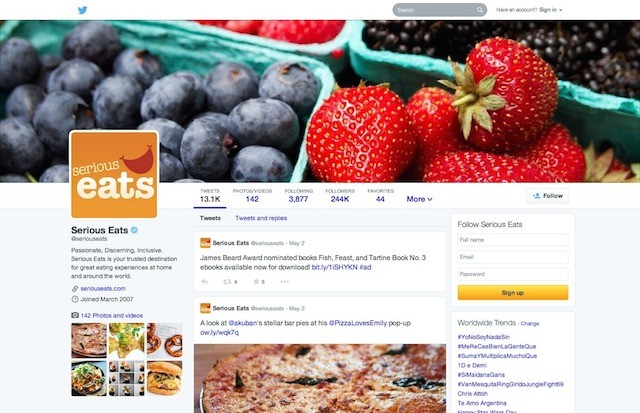Select the Tweets tab
This screenshot has width=640, height=413.
[210, 218]
